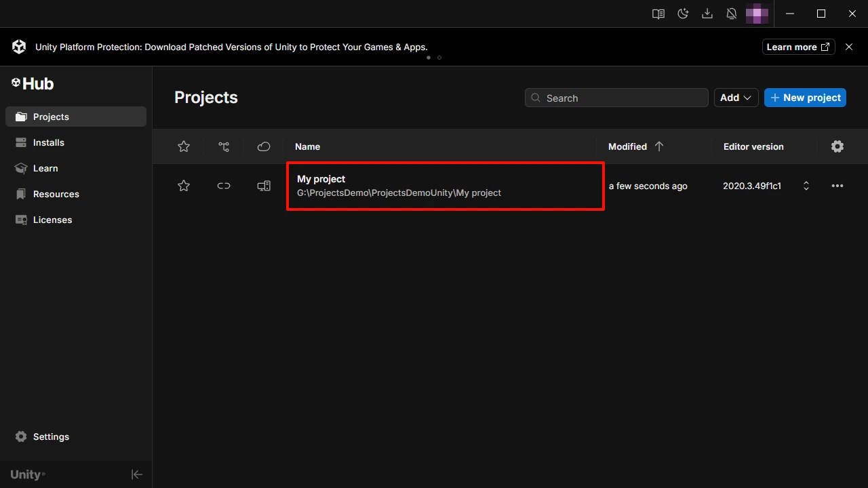The width and height of the screenshot is (868, 488).
Task: Open the muted notifications bell
Action: point(732,14)
